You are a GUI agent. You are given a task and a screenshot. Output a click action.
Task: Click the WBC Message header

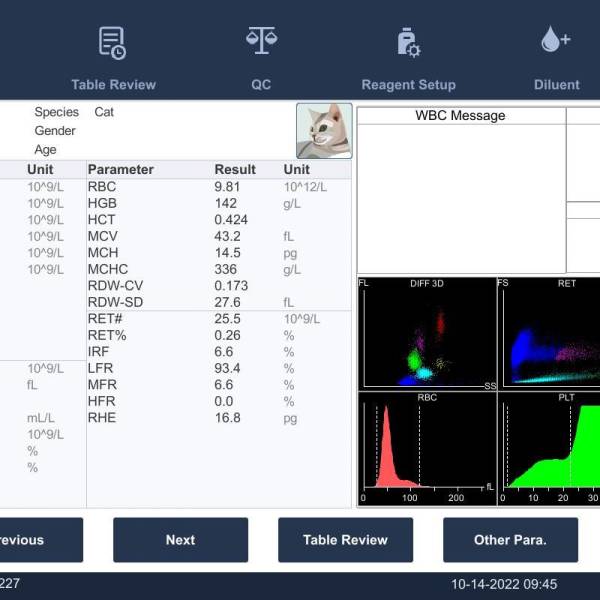(x=461, y=116)
